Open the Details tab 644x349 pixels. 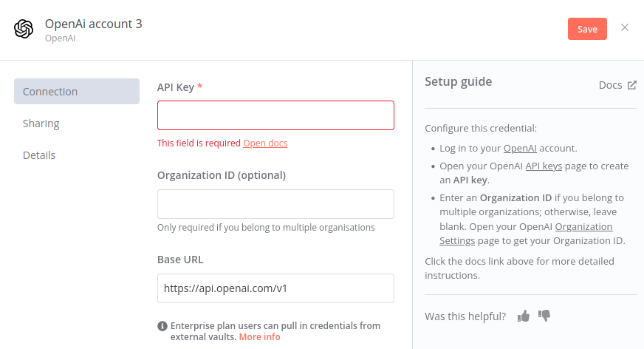tap(39, 155)
